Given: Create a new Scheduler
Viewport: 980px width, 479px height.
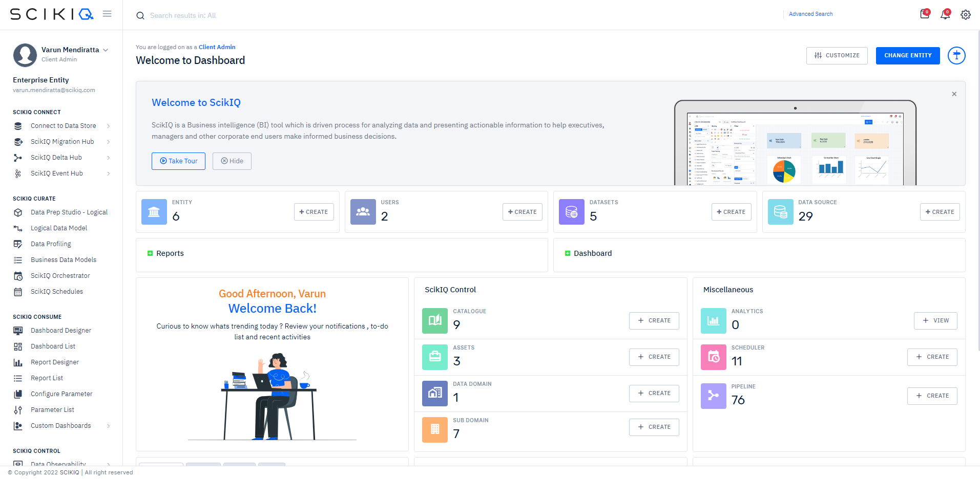Looking at the screenshot, I should click(x=932, y=357).
